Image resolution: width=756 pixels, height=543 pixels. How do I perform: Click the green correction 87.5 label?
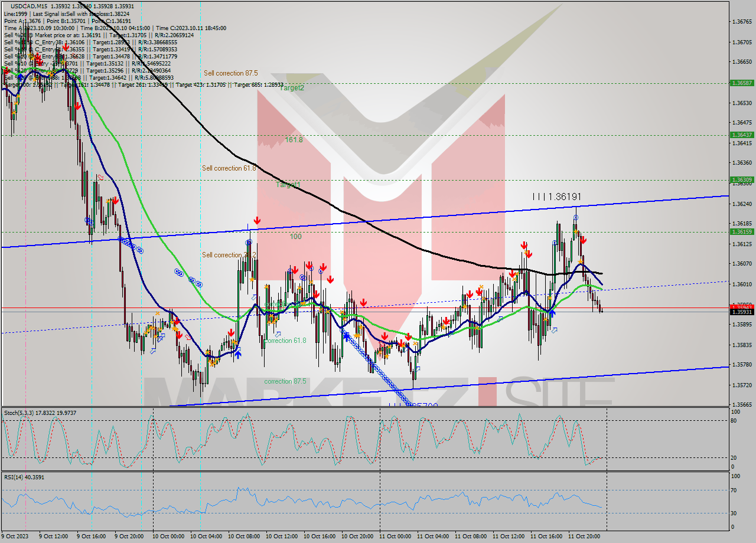(x=285, y=381)
